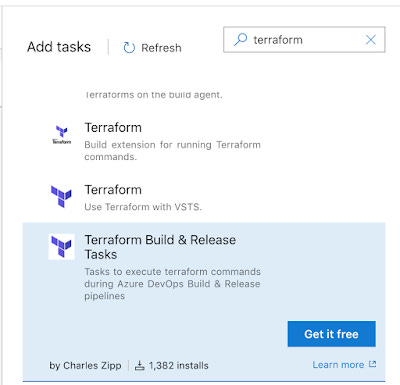
Task: Select Terraform title above 'Build extension' description
Action: 113,128
